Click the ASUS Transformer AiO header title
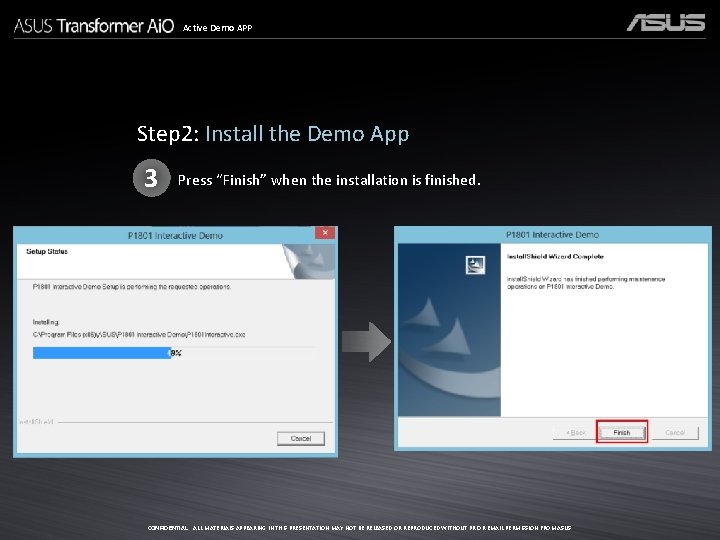The image size is (720, 540). [x=94, y=26]
